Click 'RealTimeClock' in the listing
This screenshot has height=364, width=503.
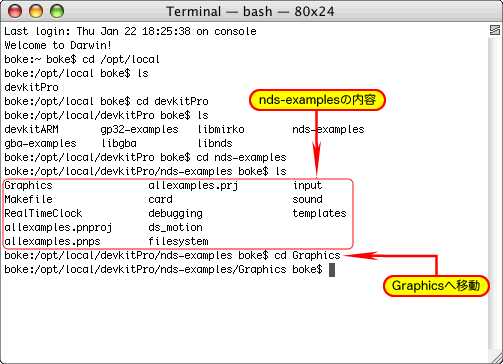[43, 213]
